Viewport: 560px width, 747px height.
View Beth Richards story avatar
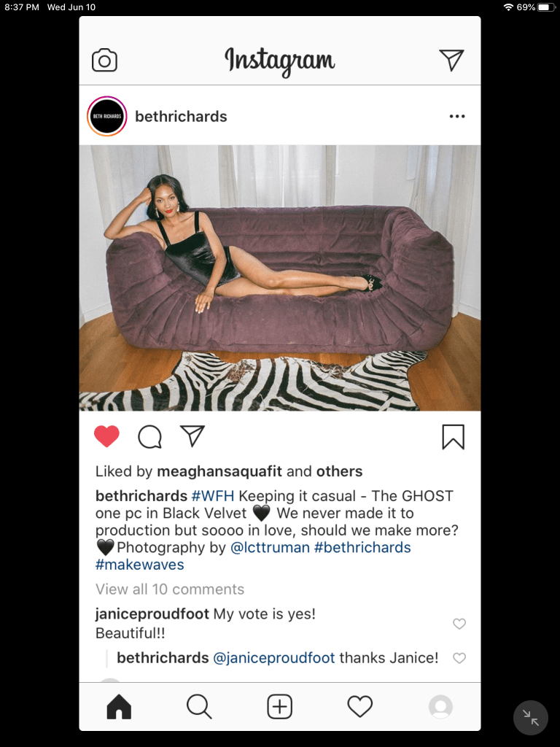pos(106,116)
